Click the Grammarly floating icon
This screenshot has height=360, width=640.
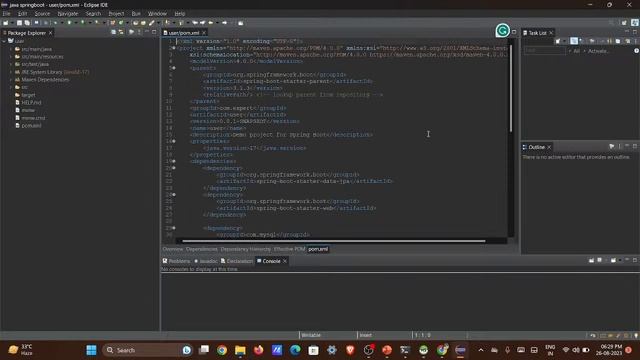click(502, 31)
